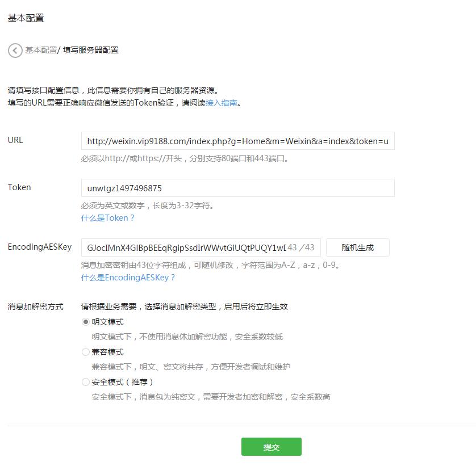This screenshot has height=466, width=476.
Task: Click the EncodingAESKey field label
Action: pyautogui.click(x=40, y=247)
